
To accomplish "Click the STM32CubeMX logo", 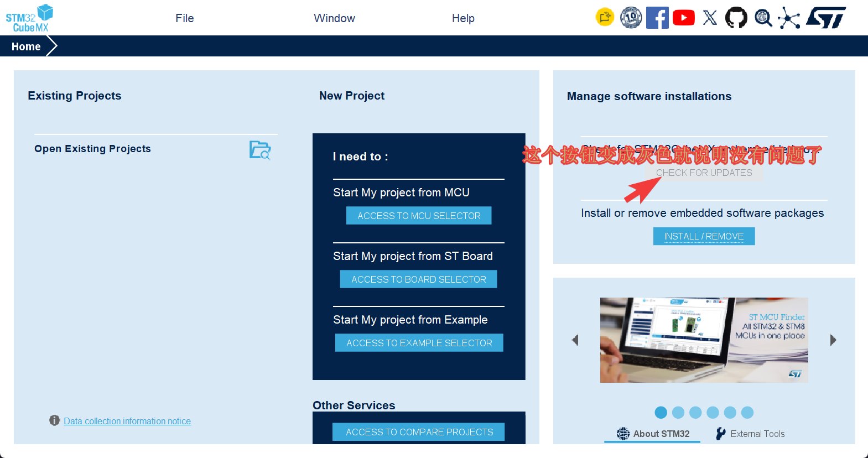I will pyautogui.click(x=29, y=18).
